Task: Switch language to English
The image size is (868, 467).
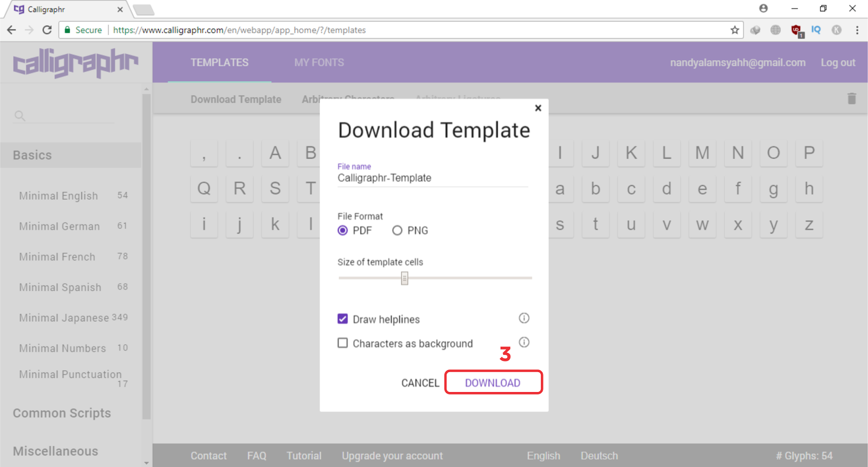Action: click(x=543, y=456)
